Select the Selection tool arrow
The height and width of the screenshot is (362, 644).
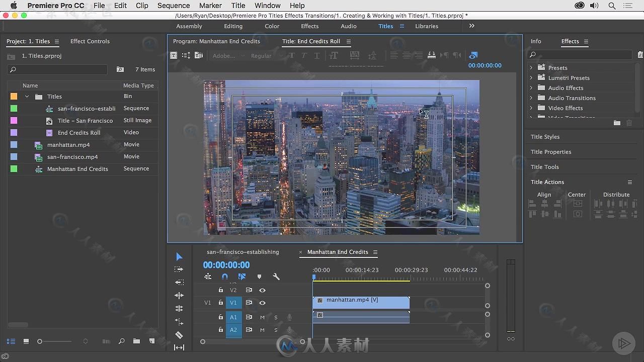click(x=179, y=257)
